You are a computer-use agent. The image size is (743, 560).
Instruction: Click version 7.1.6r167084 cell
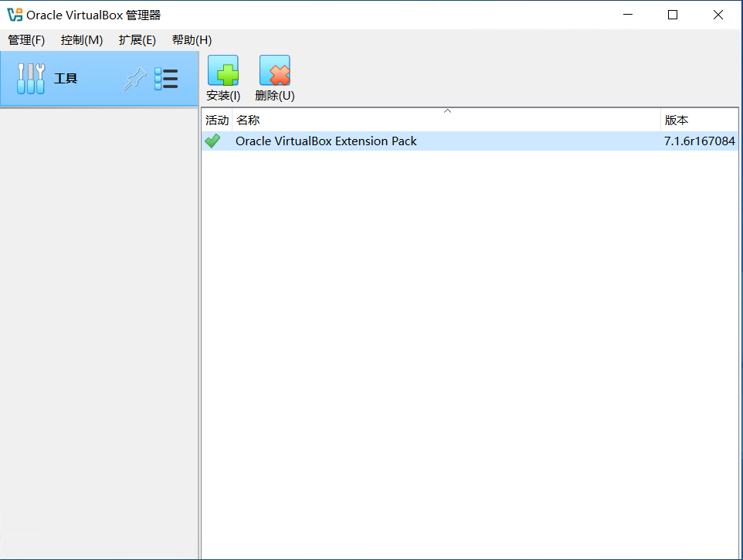point(700,141)
